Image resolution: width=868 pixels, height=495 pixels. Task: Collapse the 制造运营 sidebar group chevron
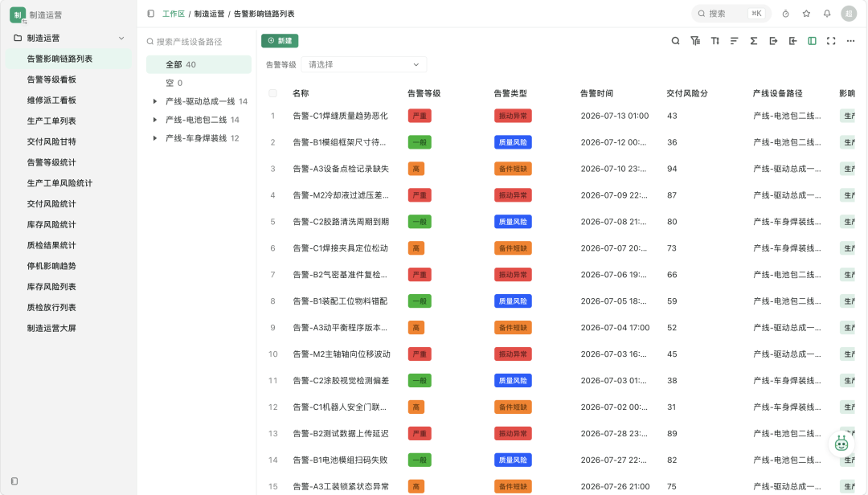click(x=121, y=39)
